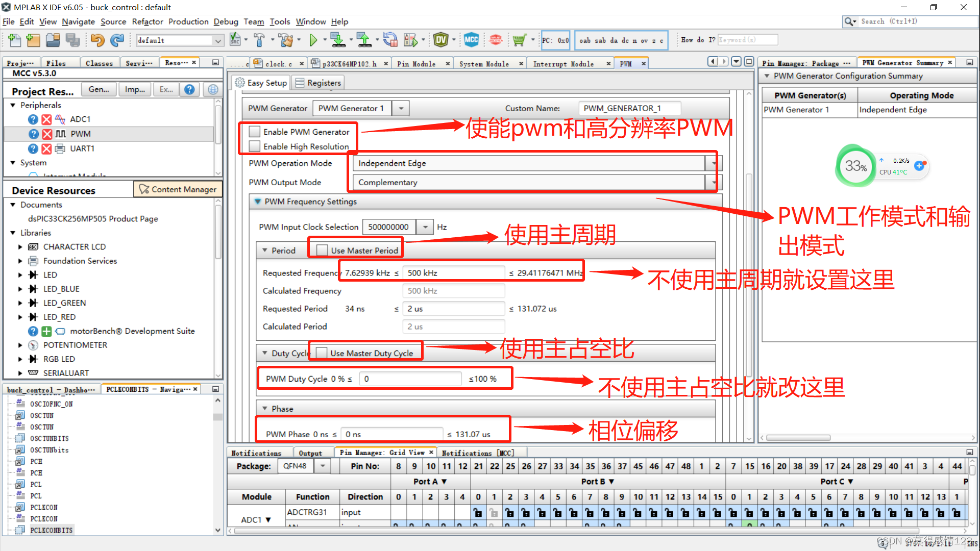Click the Build Project hammer icon

coord(259,40)
